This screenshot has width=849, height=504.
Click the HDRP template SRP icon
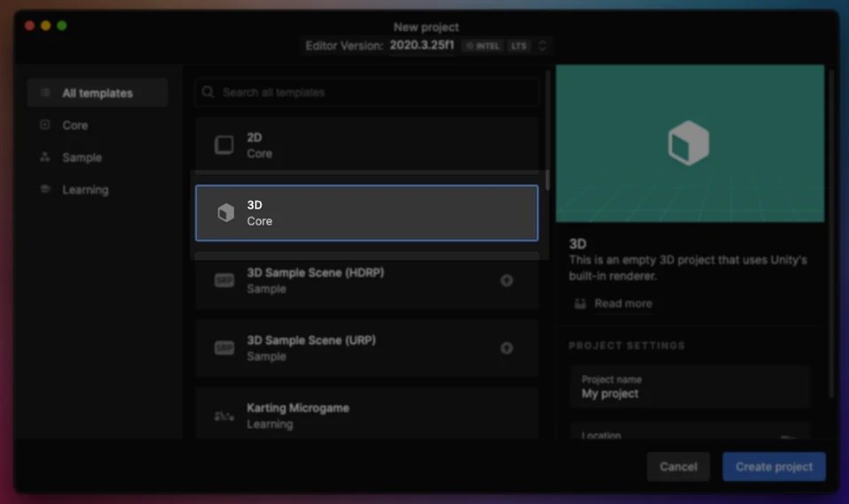pos(224,280)
